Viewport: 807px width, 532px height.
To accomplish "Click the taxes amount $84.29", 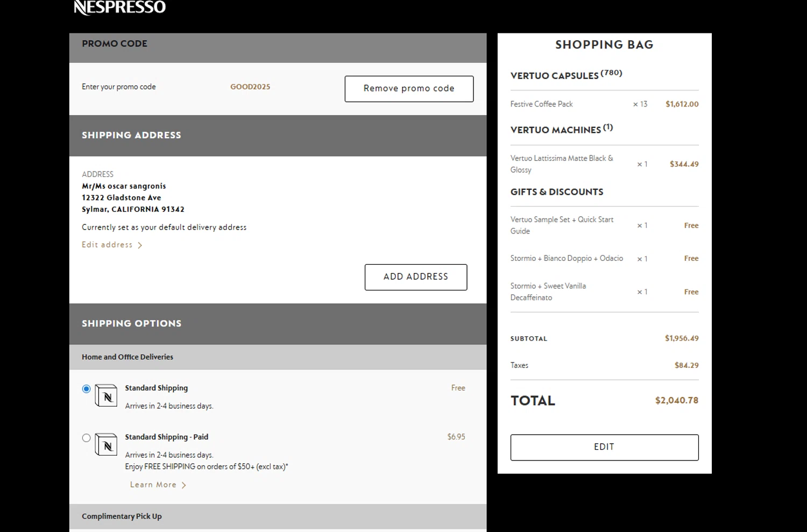I will click(x=686, y=365).
